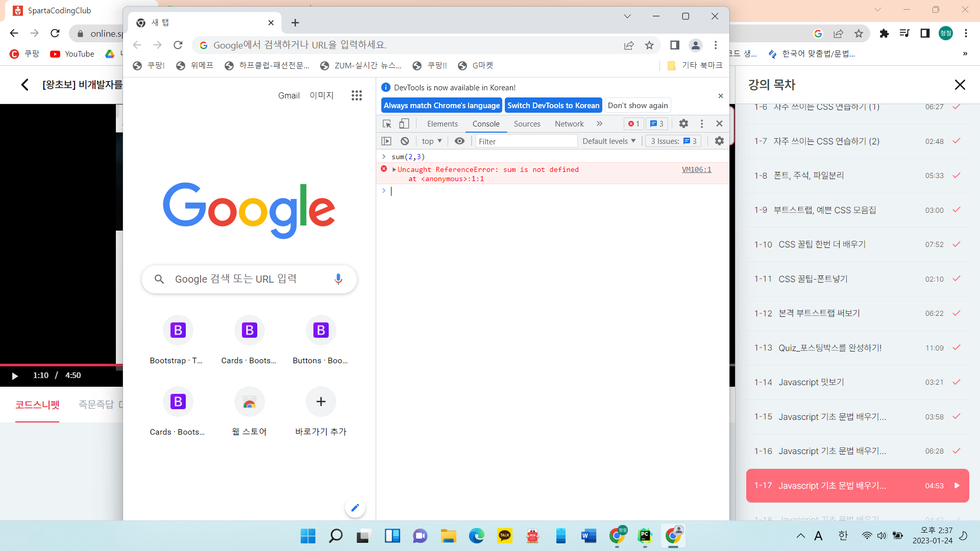
Task: Toggle the device toolbar icon in DevTools
Action: tap(404, 124)
